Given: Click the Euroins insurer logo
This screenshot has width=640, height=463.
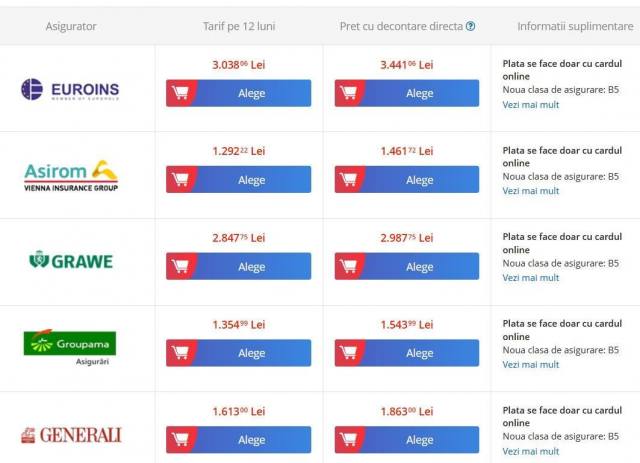Looking at the screenshot, I should [x=70, y=90].
